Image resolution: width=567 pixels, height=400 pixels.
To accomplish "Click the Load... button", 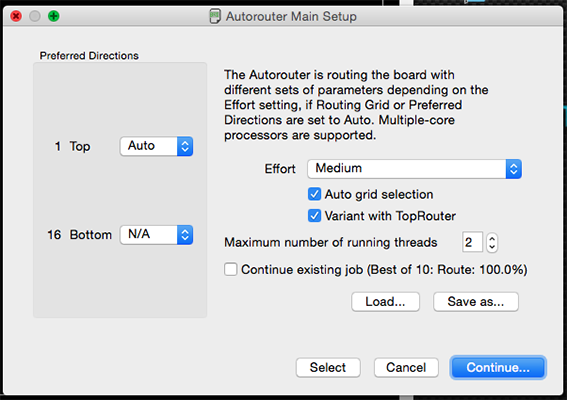I will 385,302.
